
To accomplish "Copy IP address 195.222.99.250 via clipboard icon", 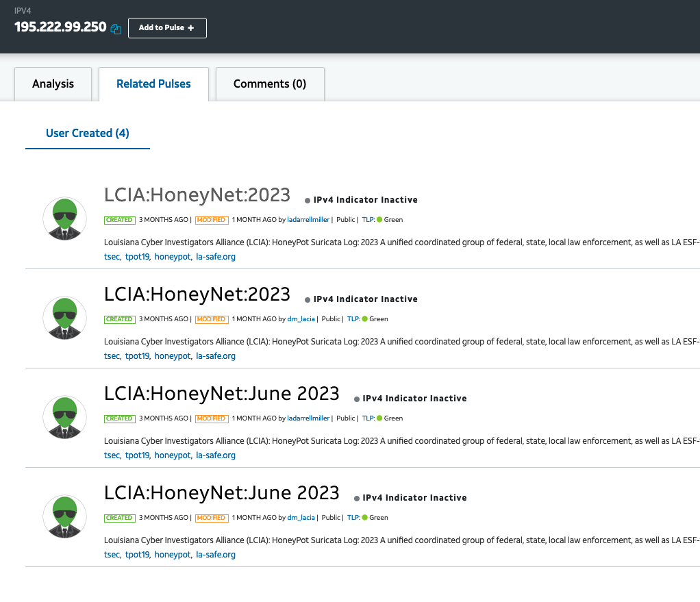I will point(116,29).
